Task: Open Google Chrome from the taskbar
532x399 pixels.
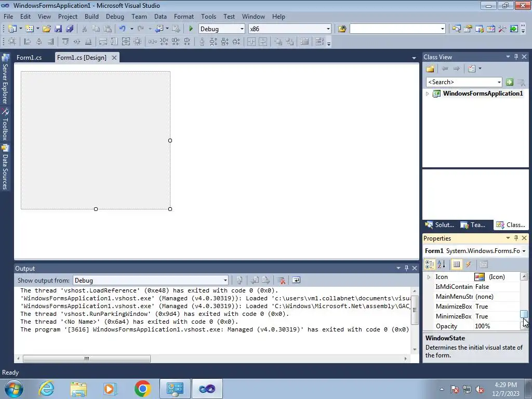Action: coord(142,389)
